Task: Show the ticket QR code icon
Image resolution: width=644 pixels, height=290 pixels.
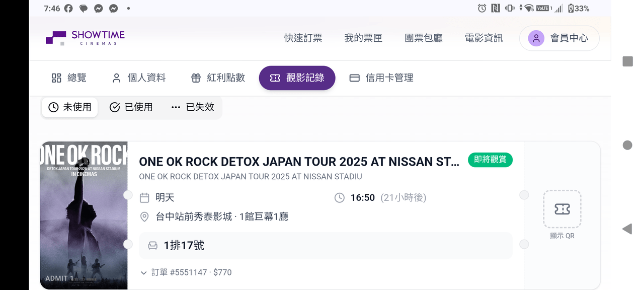Action: (x=562, y=209)
